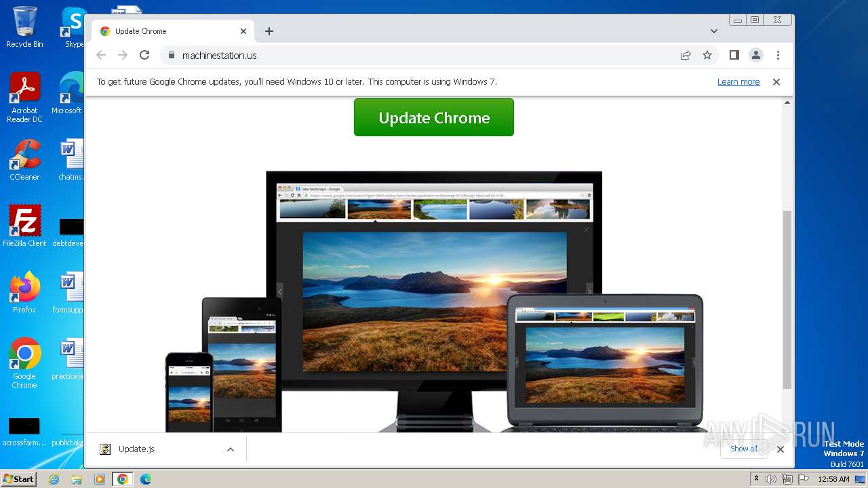This screenshot has height=488, width=868.
Task: Open a new tab with plus button
Action: coord(269,31)
